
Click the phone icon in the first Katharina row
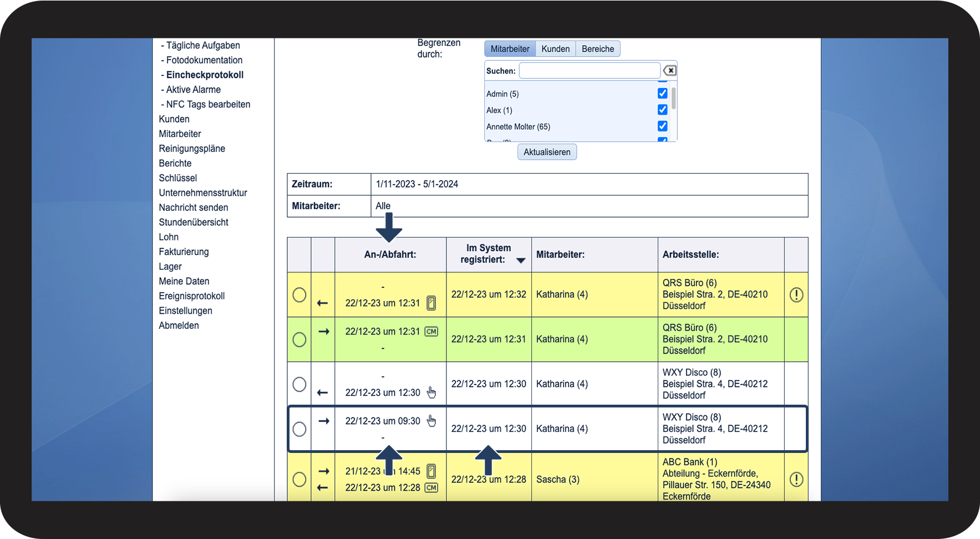pyautogui.click(x=431, y=303)
